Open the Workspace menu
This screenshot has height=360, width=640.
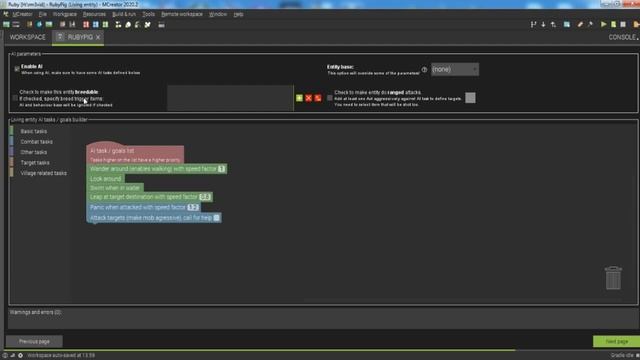point(64,14)
